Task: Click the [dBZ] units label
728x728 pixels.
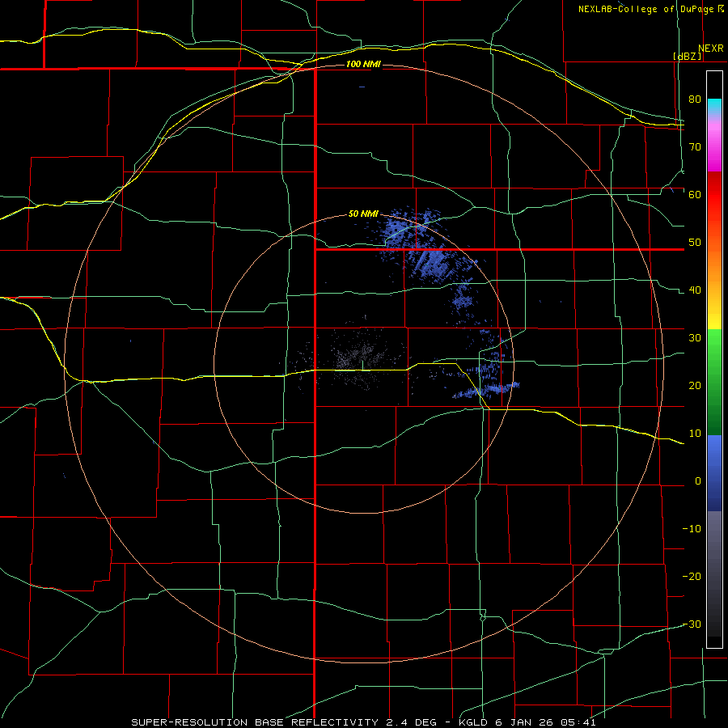Action: coord(687,56)
